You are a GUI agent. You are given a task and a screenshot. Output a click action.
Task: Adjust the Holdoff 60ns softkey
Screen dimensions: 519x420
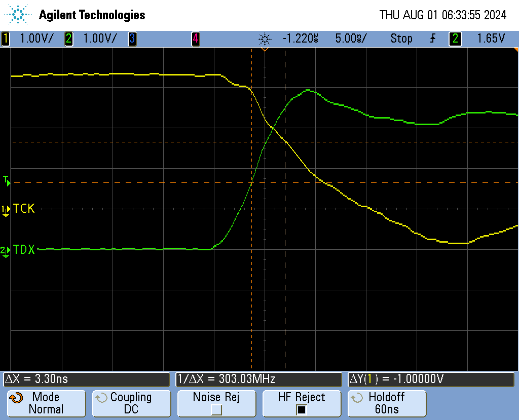tap(386, 403)
